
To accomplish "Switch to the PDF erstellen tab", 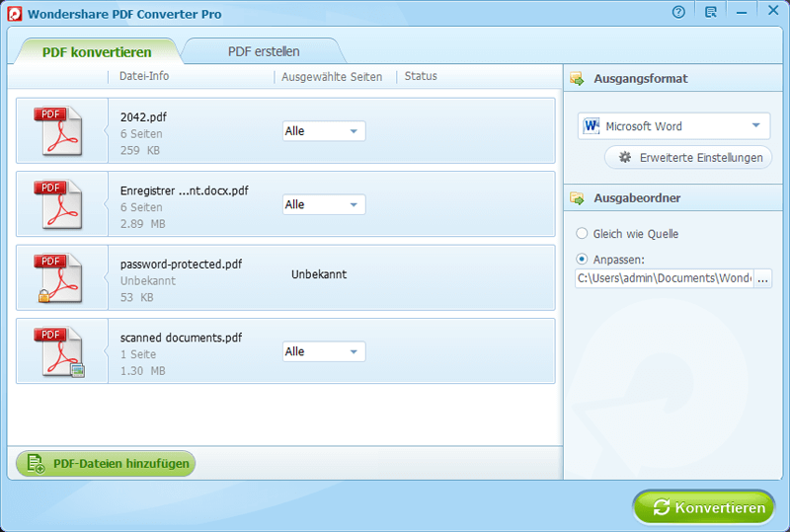I will (x=264, y=51).
